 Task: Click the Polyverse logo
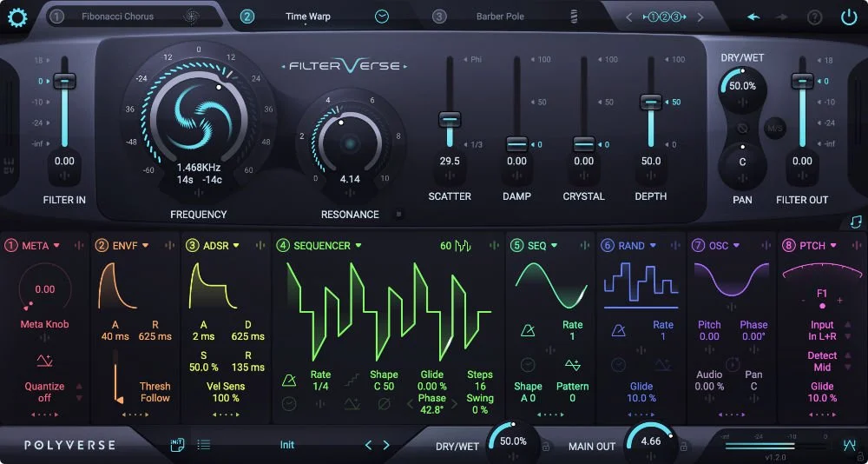[69, 445]
